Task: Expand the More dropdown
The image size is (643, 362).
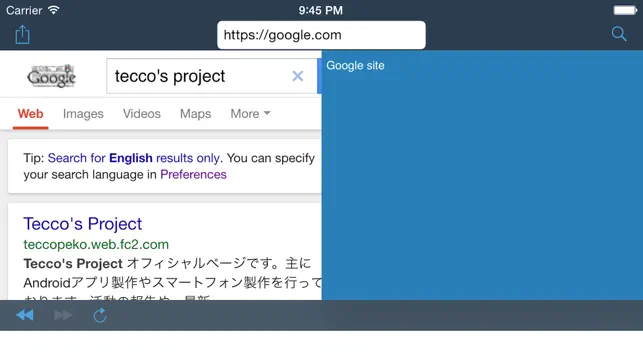Action: pos(250,114)
